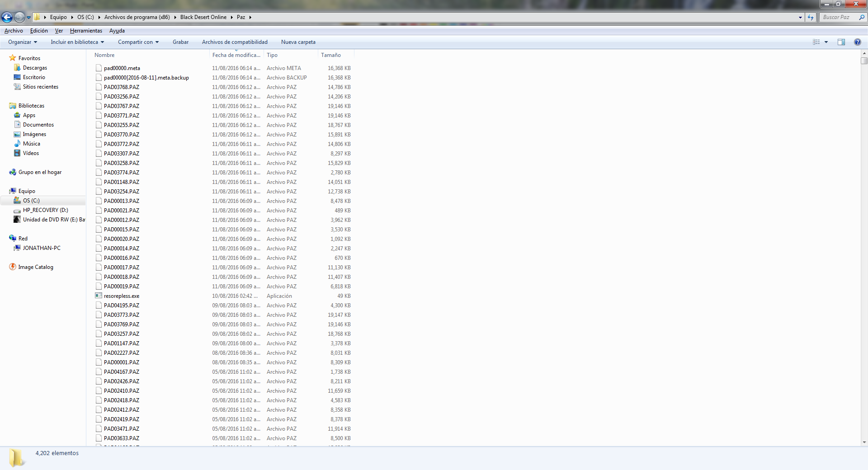
Task: Open the Organizar dropdown
Action: pos(22,42)
